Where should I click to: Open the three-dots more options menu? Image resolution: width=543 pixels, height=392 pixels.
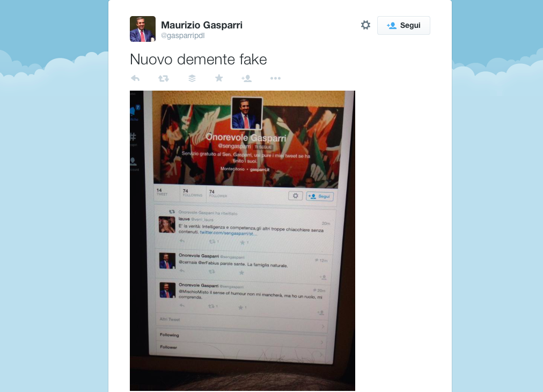coord(275,78)
